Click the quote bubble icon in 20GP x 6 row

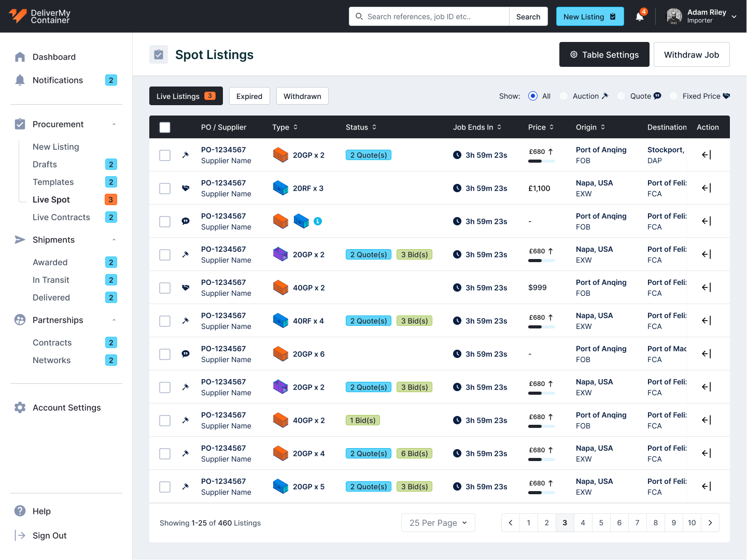[186, 354]
